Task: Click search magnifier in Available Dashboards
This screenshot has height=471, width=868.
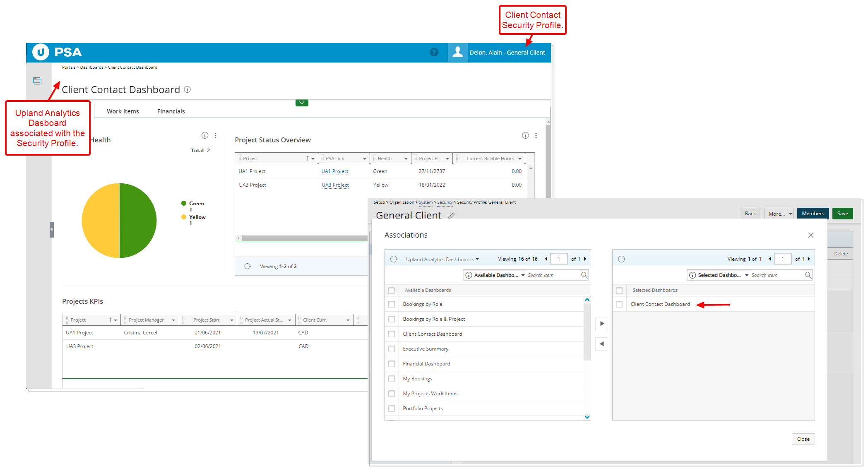Action: (x=584, y=275)
